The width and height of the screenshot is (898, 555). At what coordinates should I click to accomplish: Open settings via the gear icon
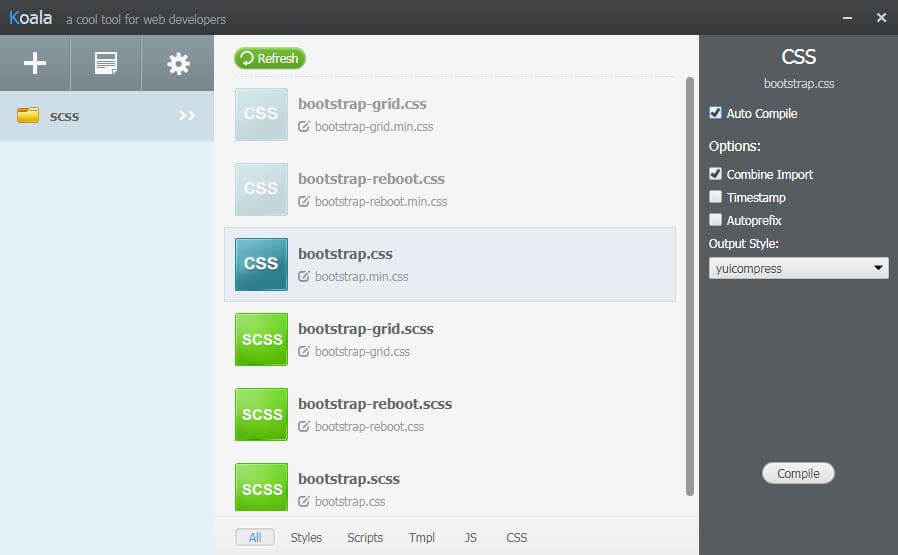[178, 64]
